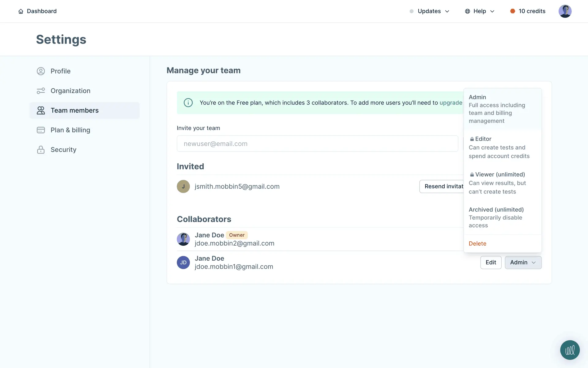
Task: Click the Security lock icon
Action: tap(41, 150)
